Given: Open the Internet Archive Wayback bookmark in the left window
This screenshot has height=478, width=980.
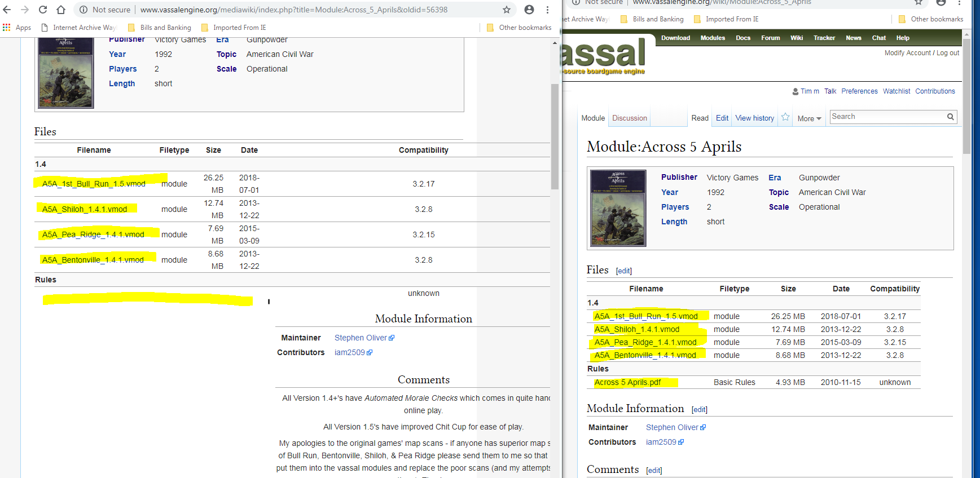Looking at the screenshot, I should click(78, 28).
